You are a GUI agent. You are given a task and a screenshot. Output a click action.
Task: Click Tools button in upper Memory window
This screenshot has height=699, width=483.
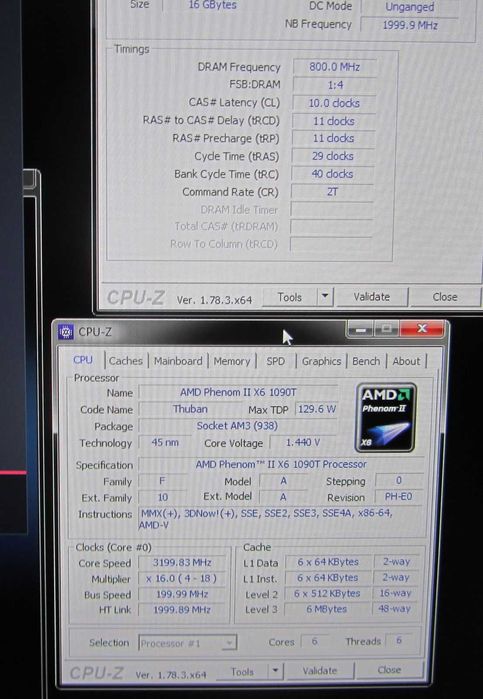pos(289,297)
